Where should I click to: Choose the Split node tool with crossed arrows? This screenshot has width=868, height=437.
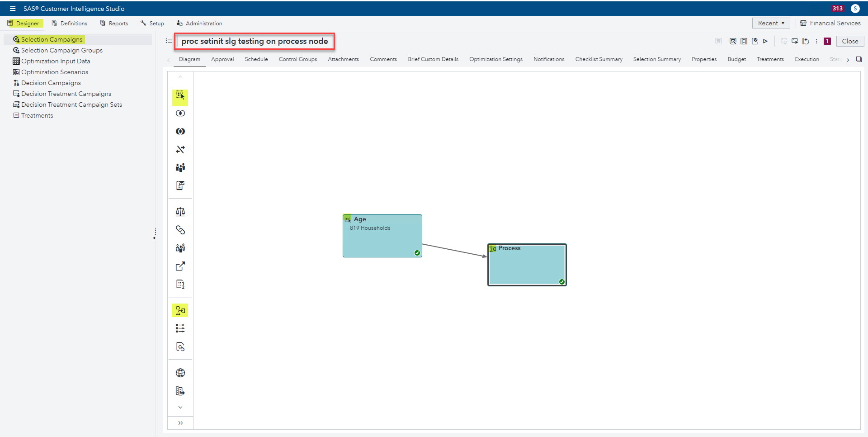[180, 149]
